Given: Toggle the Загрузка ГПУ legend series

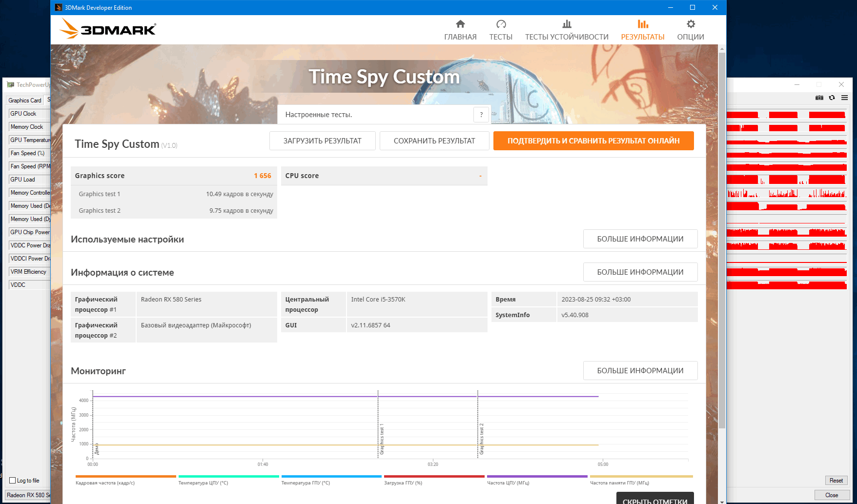Looking at the screenshot, I should (x=434, y=480).
